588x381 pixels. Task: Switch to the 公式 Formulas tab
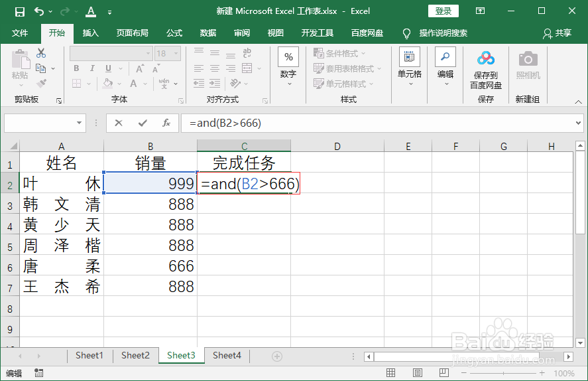click(x=174, y=33)
